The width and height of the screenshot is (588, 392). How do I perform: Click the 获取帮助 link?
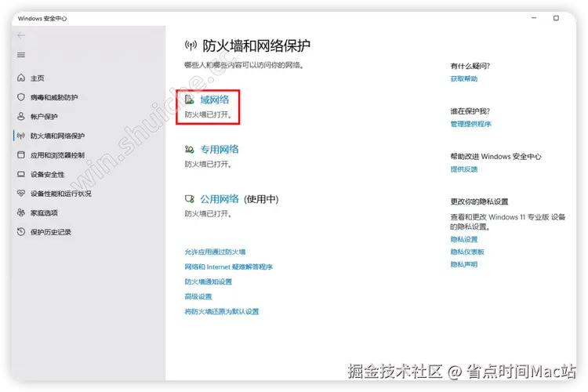tap(464, 78)
